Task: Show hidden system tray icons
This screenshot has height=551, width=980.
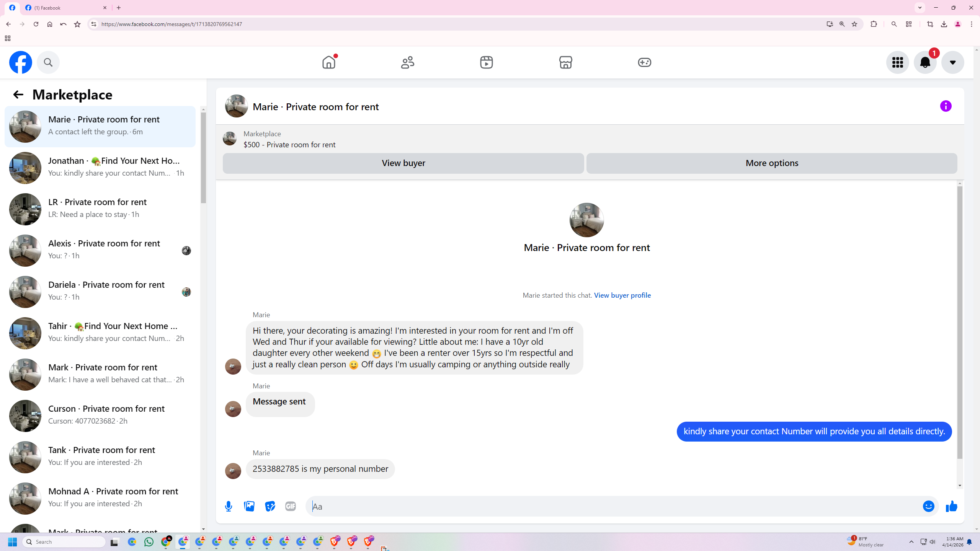Action: 911,542
